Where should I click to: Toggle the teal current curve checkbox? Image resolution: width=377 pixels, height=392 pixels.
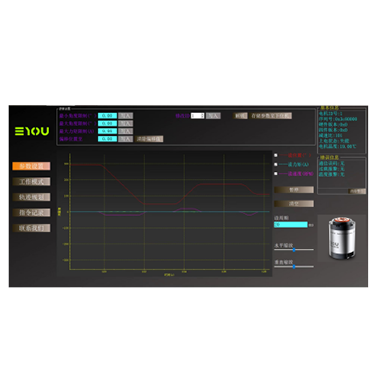click(x=276, y=164)
